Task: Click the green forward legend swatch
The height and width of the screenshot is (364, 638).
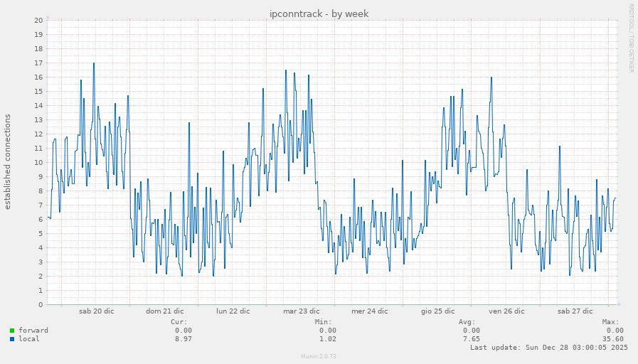Action: pos(12,331)
